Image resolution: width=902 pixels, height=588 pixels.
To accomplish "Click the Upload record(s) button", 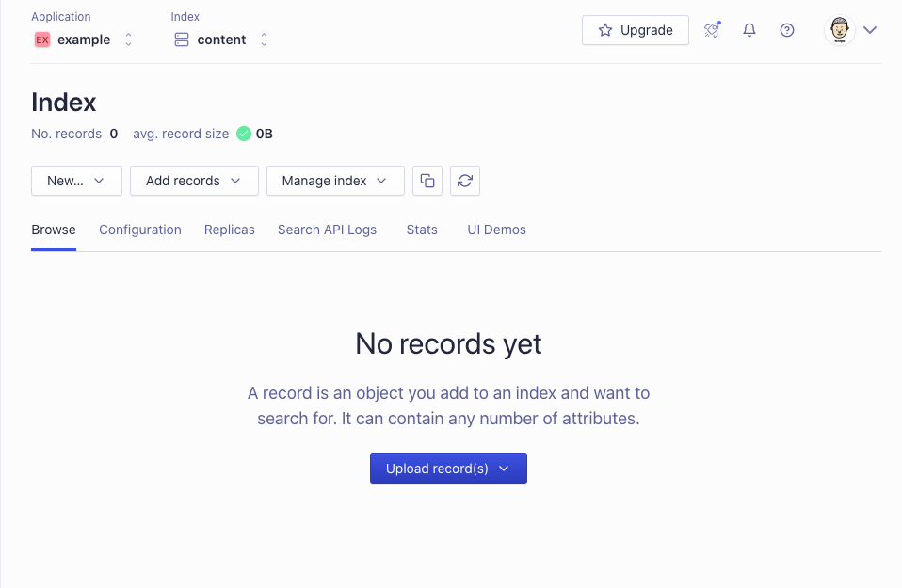I will [x=448, y=469].
